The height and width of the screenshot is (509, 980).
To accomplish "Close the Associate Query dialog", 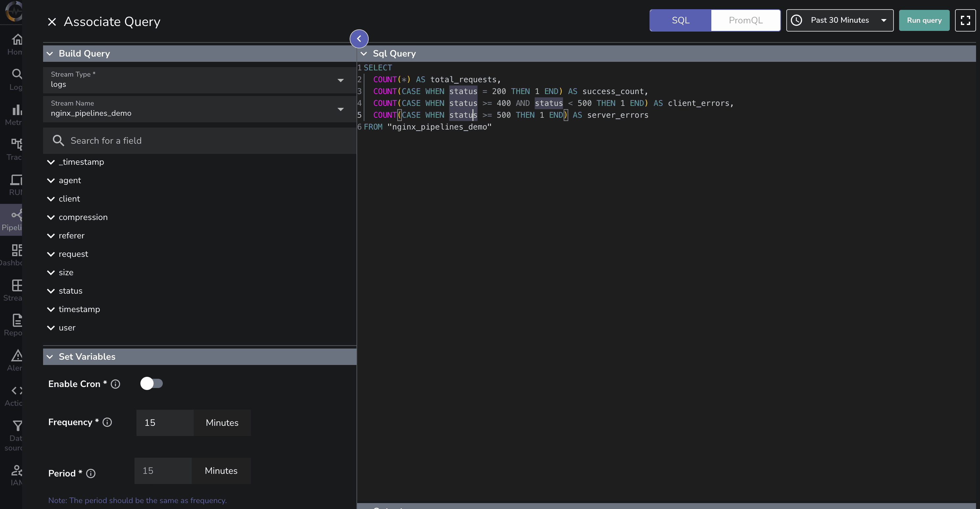I will (x=52, y=22).
